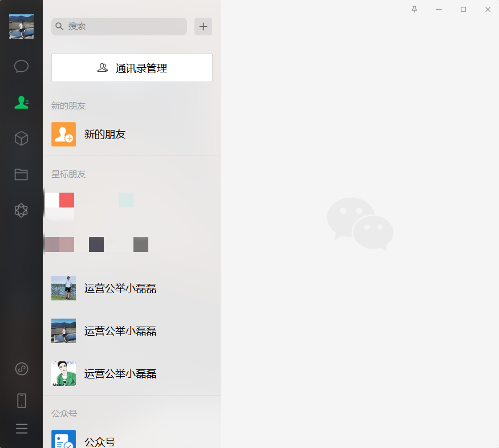Open the Channels music-note circle icon
Image resolution: width=499 pixels, height=448 pixels.
(21, 369)
